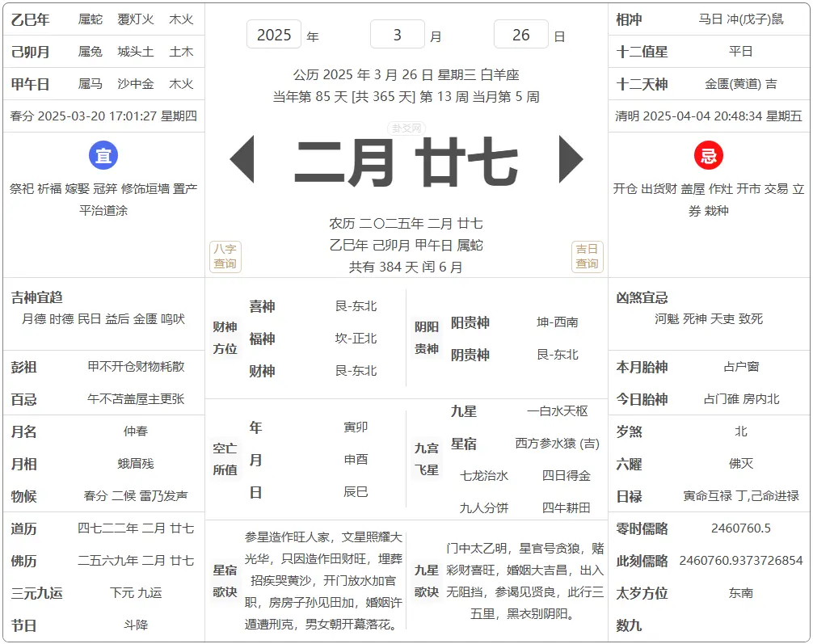Click the 凶煞宜忌 heading
The height and width of the screenshot is (644, 813).
click(x=642, y=298)
